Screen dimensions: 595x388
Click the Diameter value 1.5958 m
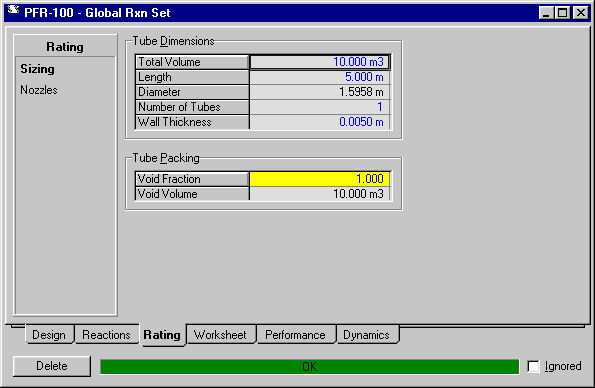(320, 92)
